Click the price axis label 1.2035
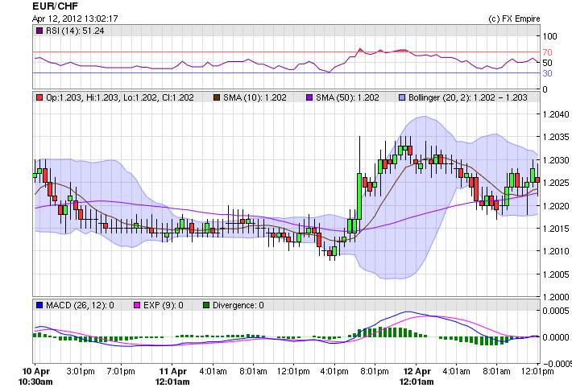The image size is (572, 392). point(556,137)
